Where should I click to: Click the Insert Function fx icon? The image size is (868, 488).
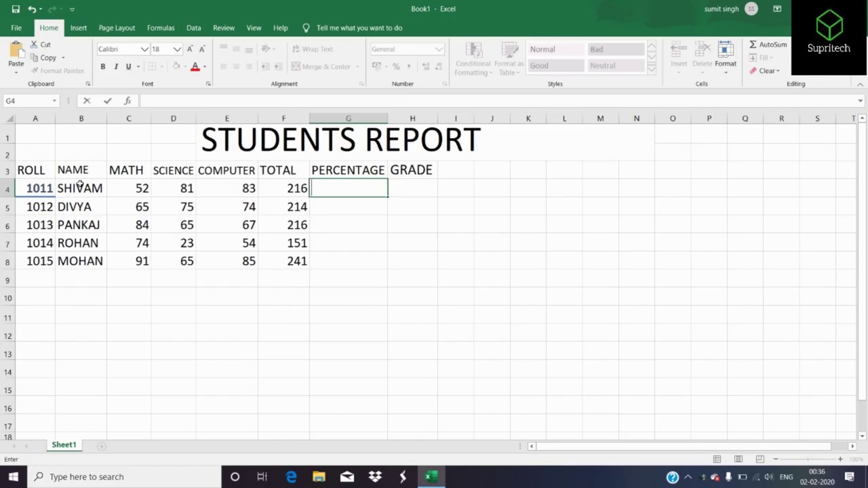[x=127, y=100]
